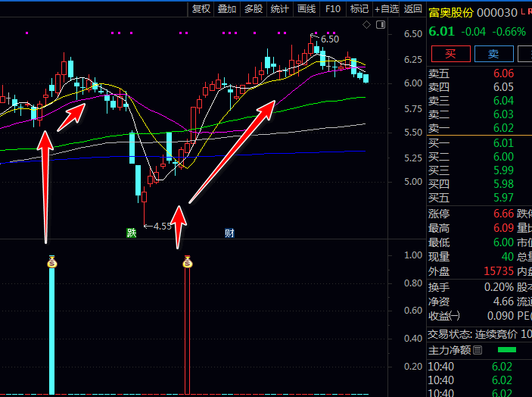Screen dimensions: 532x397
Task: Click 最低 value 6.00
Action: [x=503, y=242]
